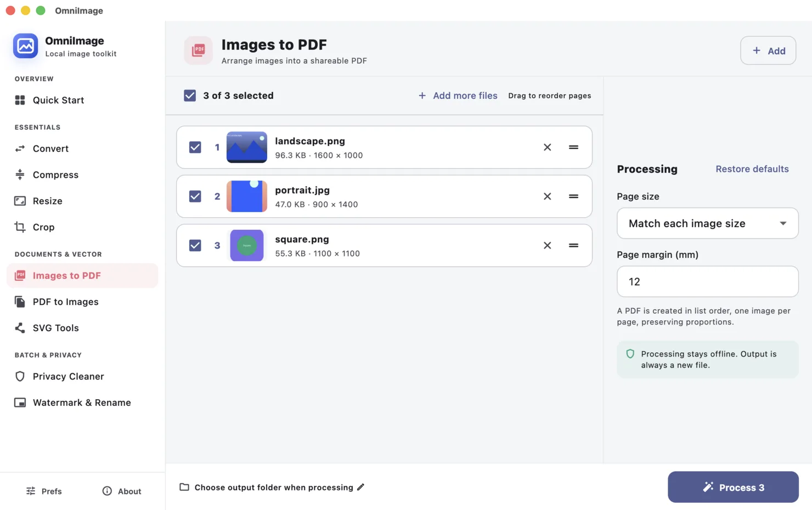812x510 pixels.
Task: Click the Compress icon in sidebar
Action: [20, 174]
